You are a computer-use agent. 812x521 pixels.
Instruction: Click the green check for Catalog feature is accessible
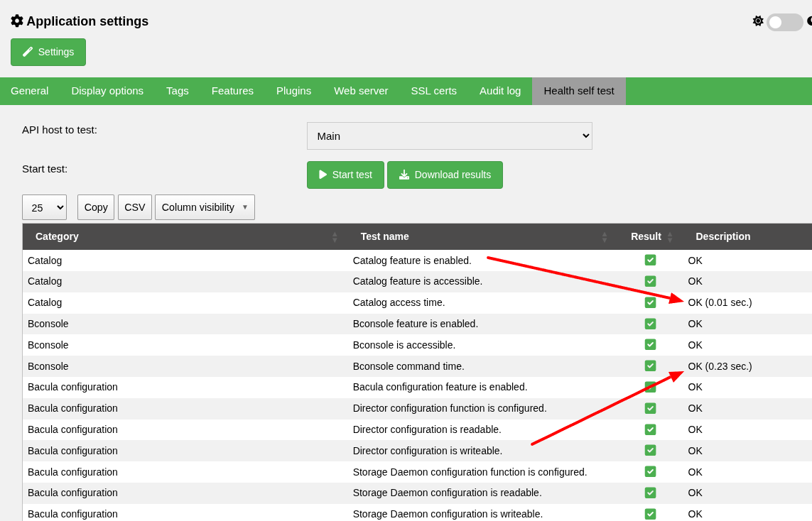coord(651,282)
